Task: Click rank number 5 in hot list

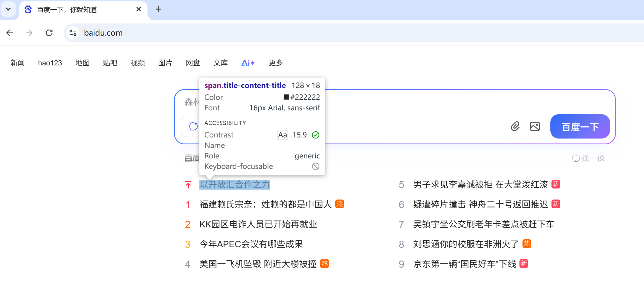Action: pyautogui.click(x=402, y=185)
